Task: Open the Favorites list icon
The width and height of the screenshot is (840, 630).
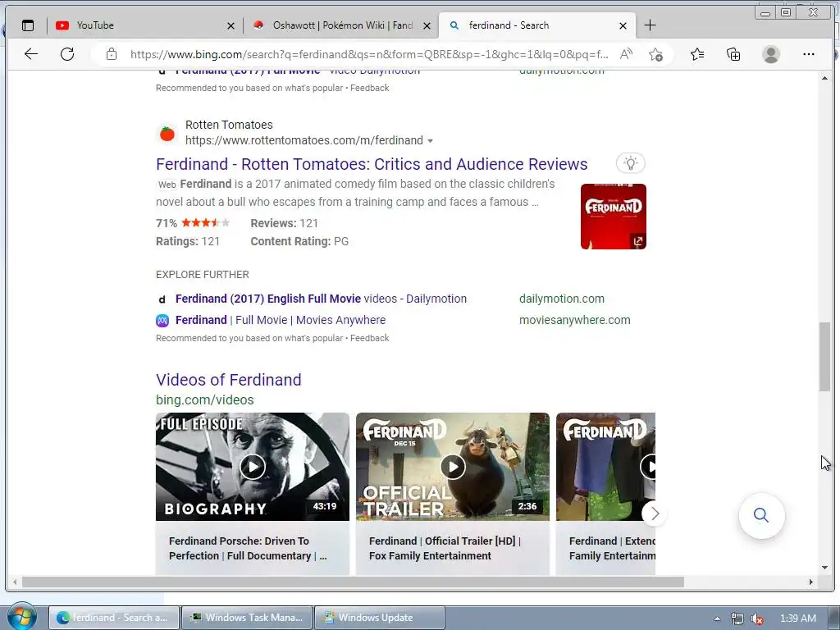Action: tap(697, 54)
